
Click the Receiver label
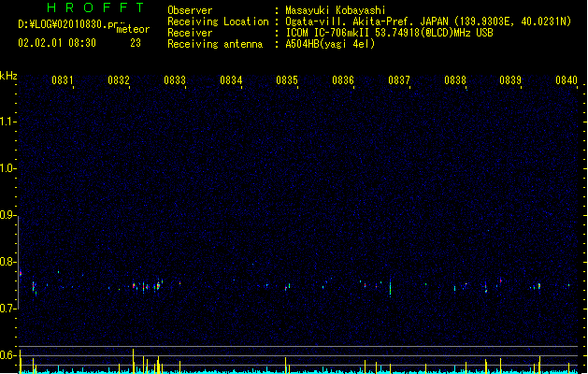190,33
